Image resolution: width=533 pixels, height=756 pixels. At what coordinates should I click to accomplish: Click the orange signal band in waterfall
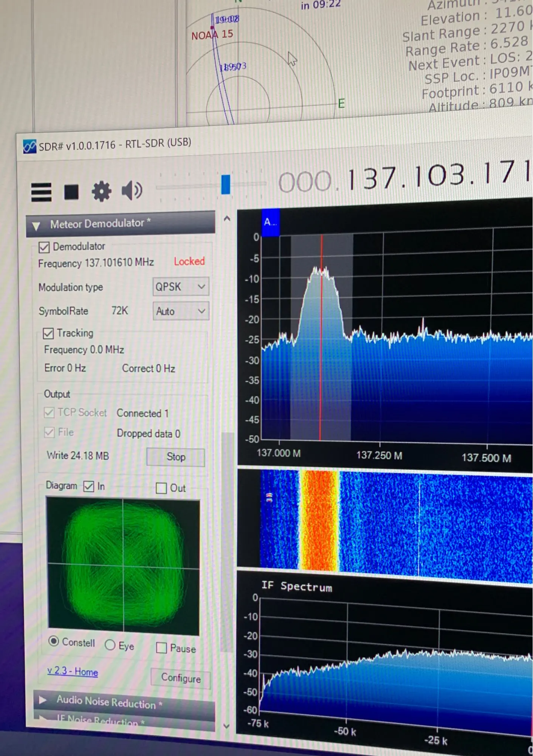[320, 520]
